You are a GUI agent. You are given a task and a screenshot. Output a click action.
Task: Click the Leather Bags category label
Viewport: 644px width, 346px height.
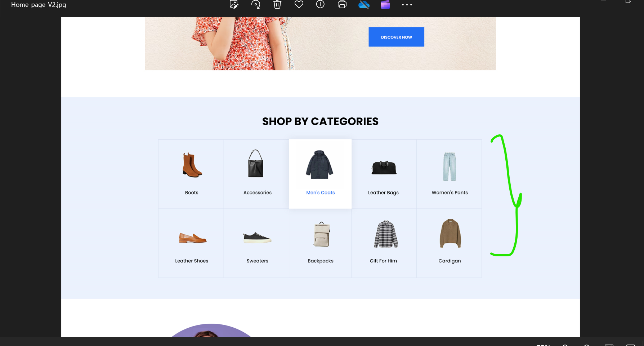coord(383,193)
